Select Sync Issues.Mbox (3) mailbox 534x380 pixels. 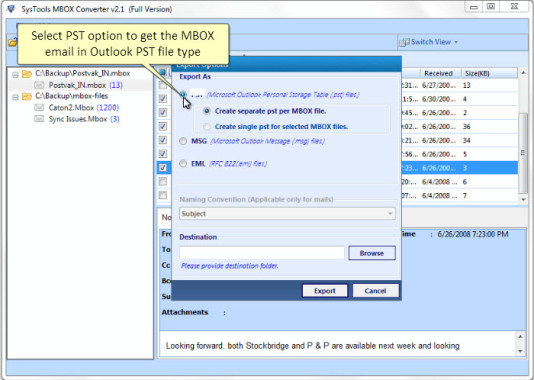coord(84,119)
